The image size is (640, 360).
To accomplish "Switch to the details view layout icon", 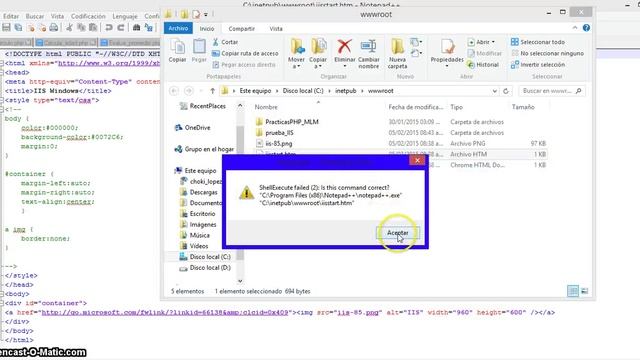I will pos(573,291).
